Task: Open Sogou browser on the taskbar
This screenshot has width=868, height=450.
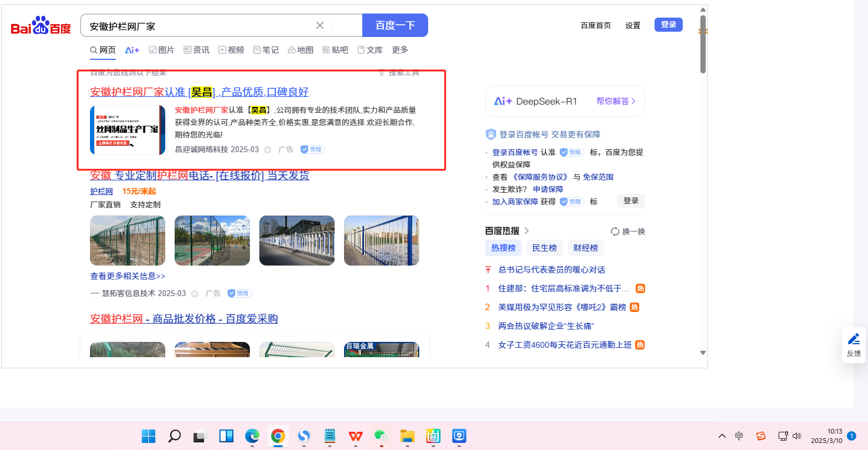Action: coord(304,436)
